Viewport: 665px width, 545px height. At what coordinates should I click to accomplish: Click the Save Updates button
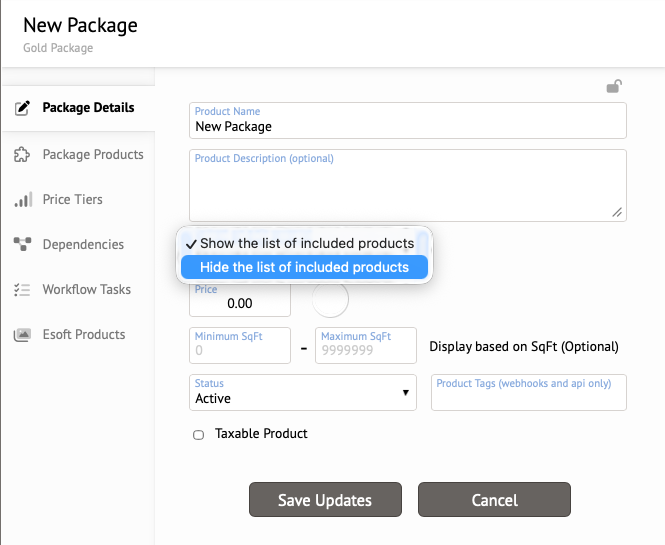(x=325, y=500)
